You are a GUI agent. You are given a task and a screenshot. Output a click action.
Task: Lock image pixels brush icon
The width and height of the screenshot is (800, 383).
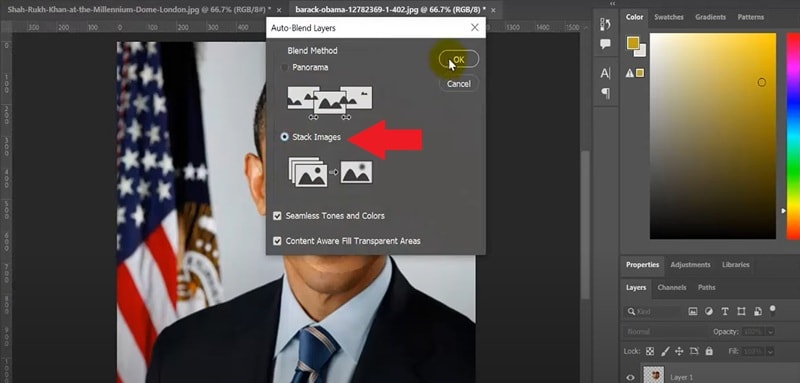pyautogui.click(x=665, y=351)
